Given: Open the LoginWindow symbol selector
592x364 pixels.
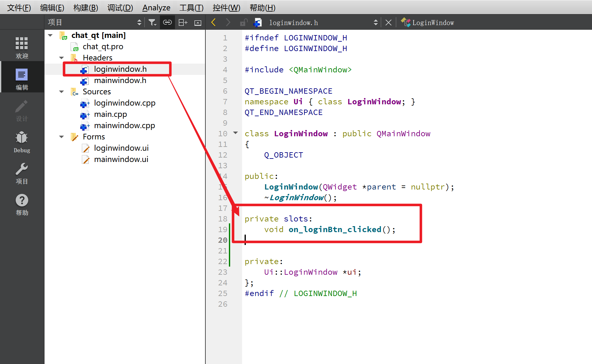Looking at the screenshot, I should coord(433,23).
